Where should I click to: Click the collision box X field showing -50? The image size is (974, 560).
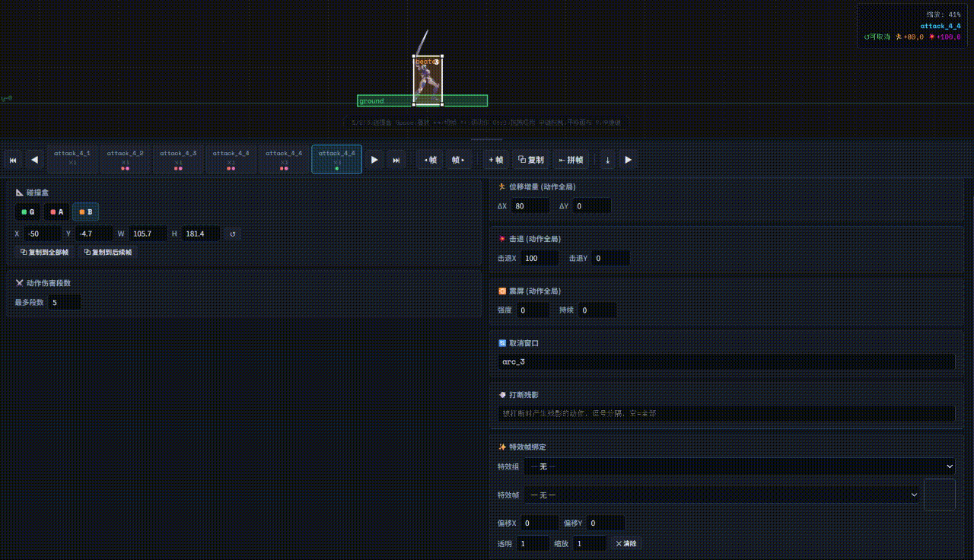click(42, 234)
